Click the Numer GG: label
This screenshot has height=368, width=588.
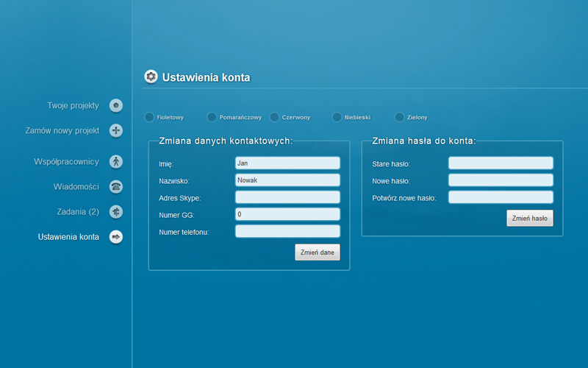tap(176, 215)
